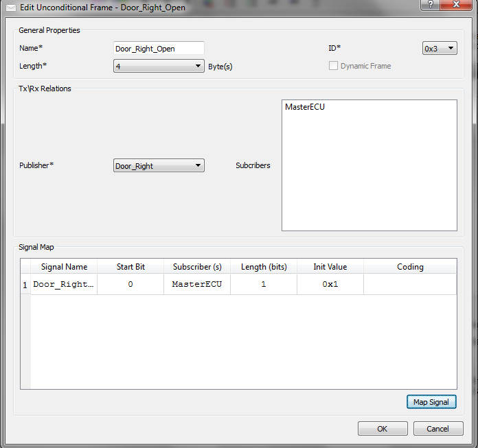
Task: Click the Init Value cell 0x1
Action: [x=330, y=285]
